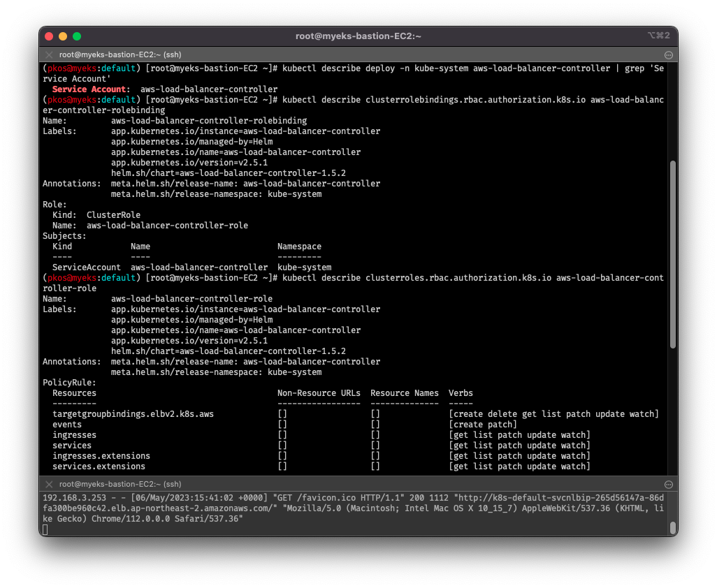717x588 pixels.
Task: Click the green zoom window button
Action: [77, 36]
